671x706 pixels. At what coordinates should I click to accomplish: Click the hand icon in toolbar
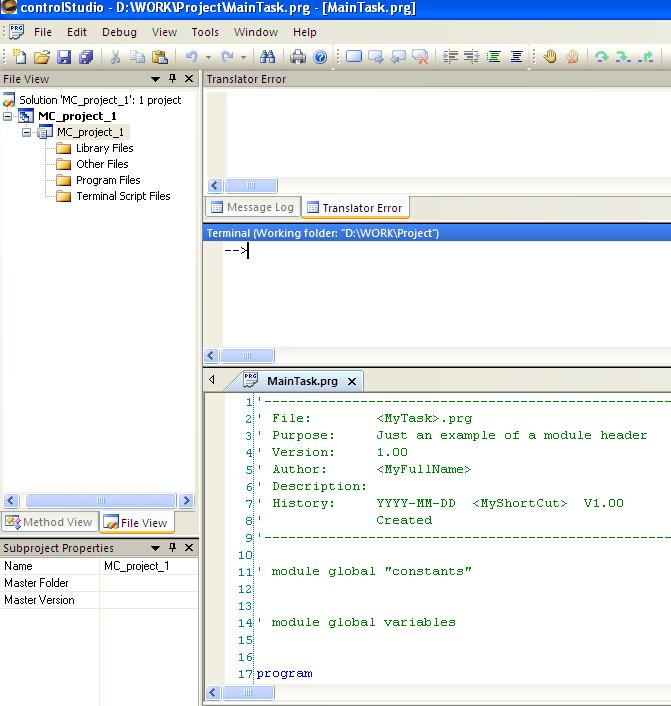coord(550,57)
